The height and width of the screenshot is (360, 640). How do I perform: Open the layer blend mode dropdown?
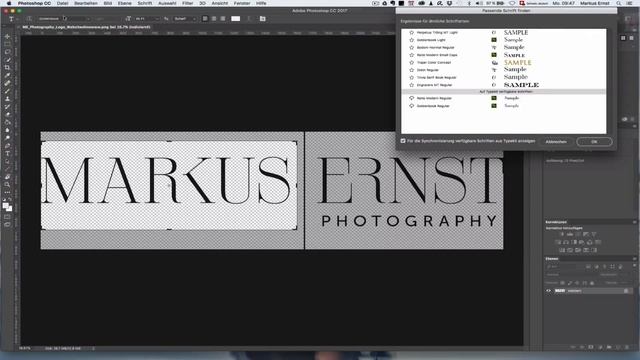point(571,275)
